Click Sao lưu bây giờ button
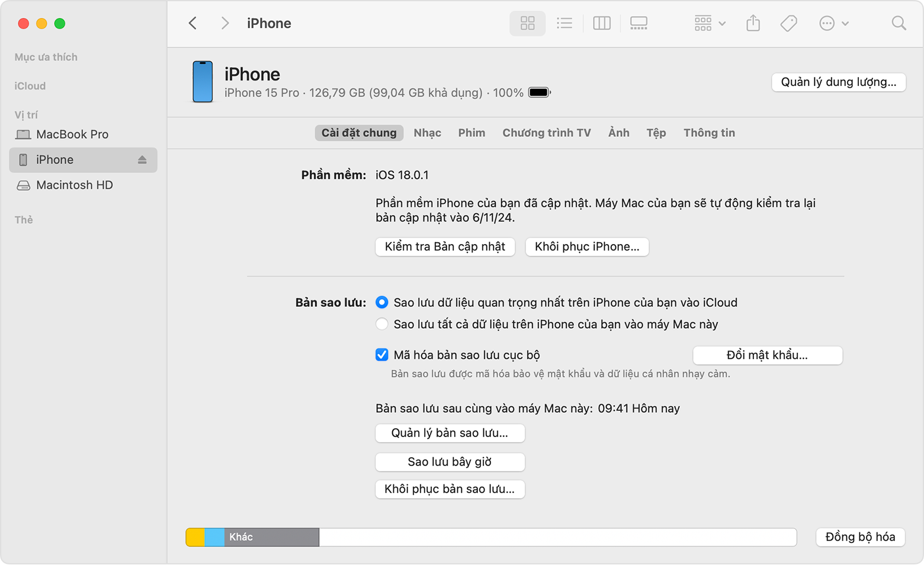 pos(450,462)
